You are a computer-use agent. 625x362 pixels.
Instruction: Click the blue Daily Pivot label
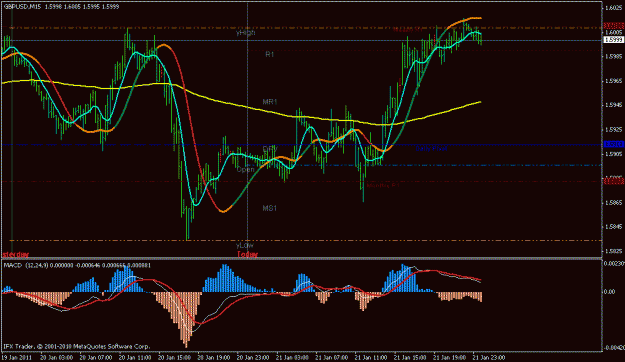(431, 149)
